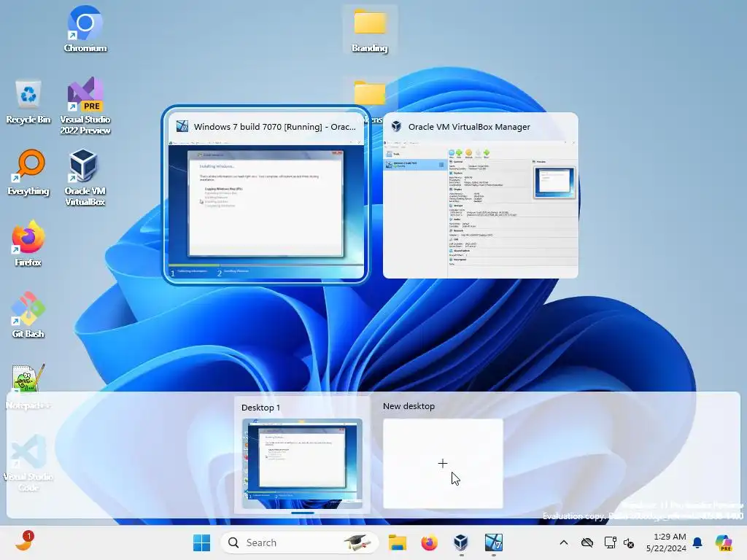Click VirtualBox icon in Manager thumbnail title
Image resolution: width=747 pixels, height=560 pixels.
[x=396, y=126]
